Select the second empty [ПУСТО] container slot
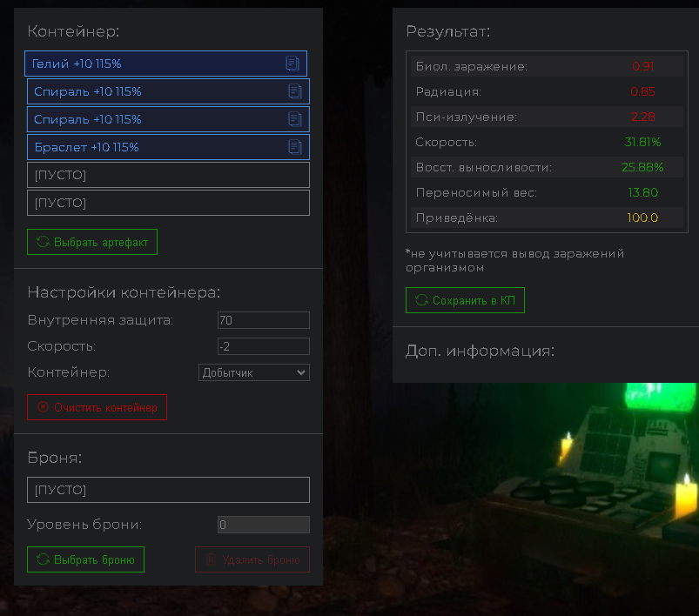 pyautogui.click(x=168, y=203)
